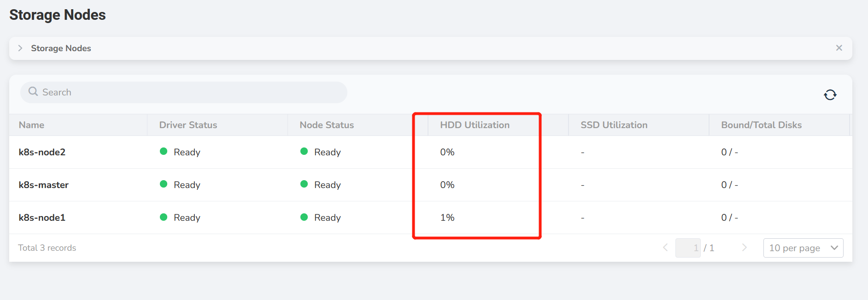Expand the Storage Nodes breadcrumb chevron

tap(20, 47)
